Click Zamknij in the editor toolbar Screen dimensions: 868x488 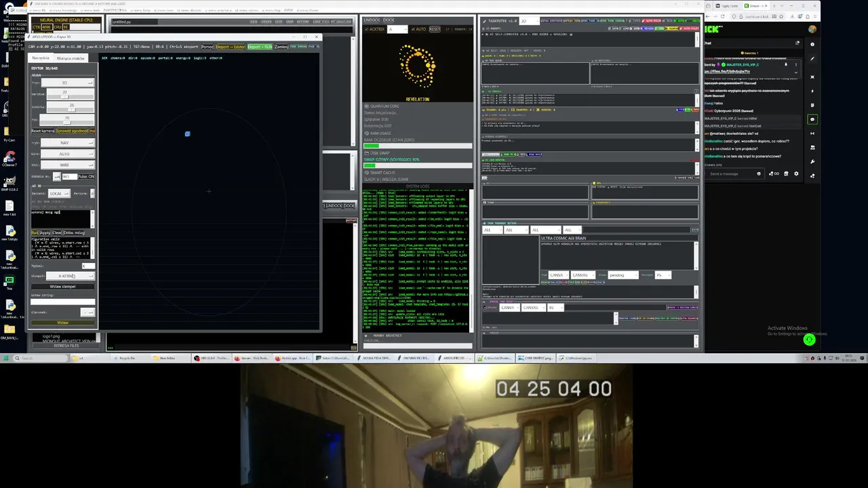click(281, 47)
